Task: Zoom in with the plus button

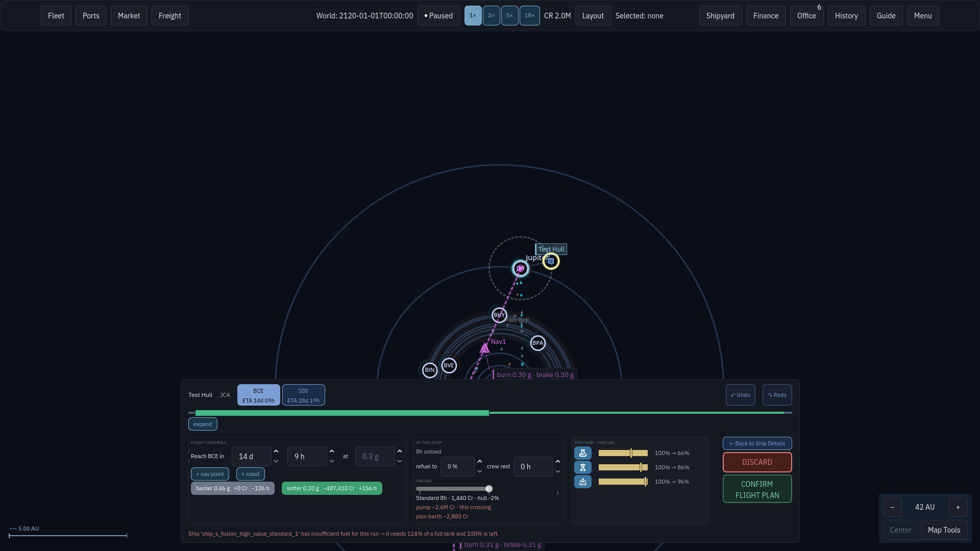Action: coord(958,507)
